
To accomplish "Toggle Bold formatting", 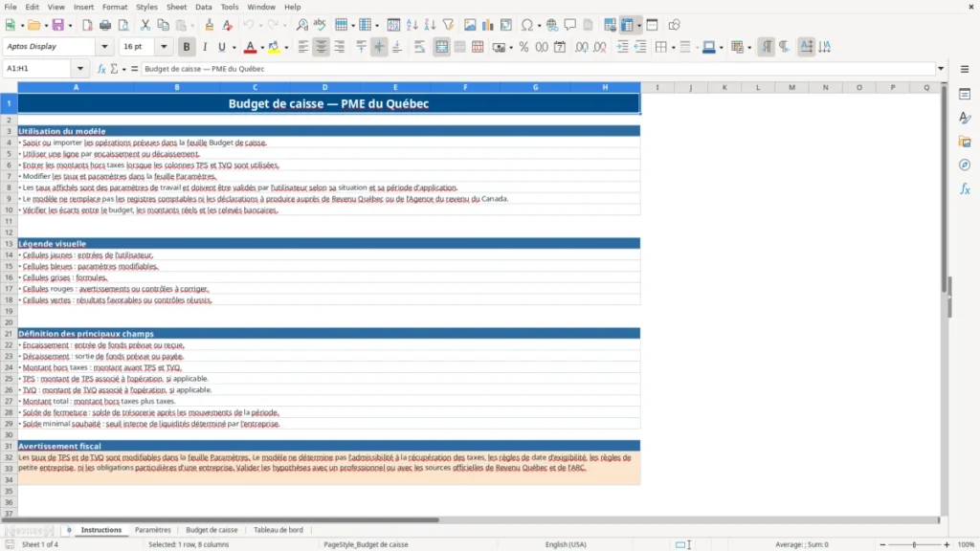I will click(x=187, y=47).
